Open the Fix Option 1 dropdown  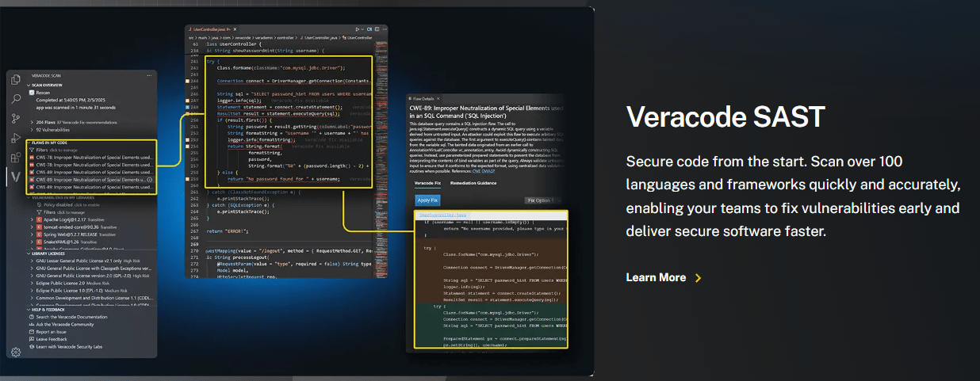tap(543, 200)
